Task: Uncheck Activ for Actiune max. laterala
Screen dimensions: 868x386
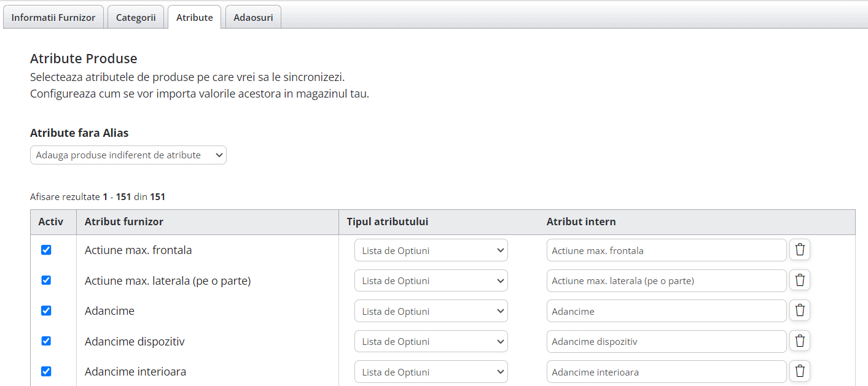Action: click(46, 280)
